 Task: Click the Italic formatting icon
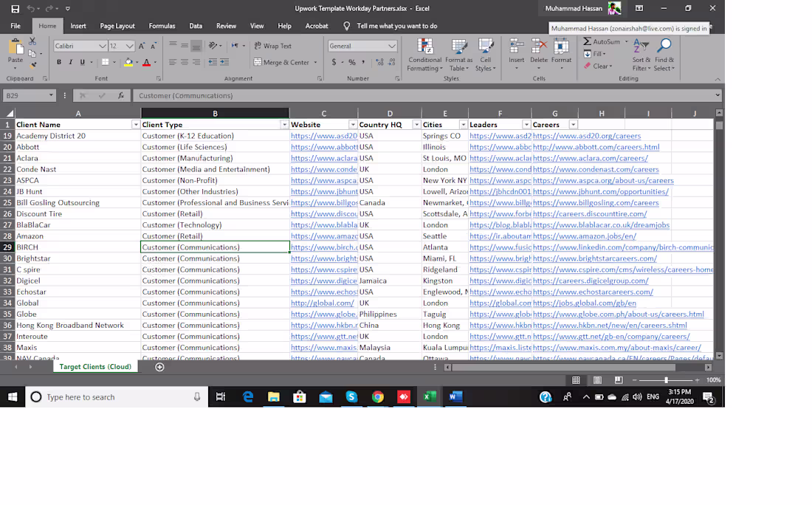[x=71, y=62]
